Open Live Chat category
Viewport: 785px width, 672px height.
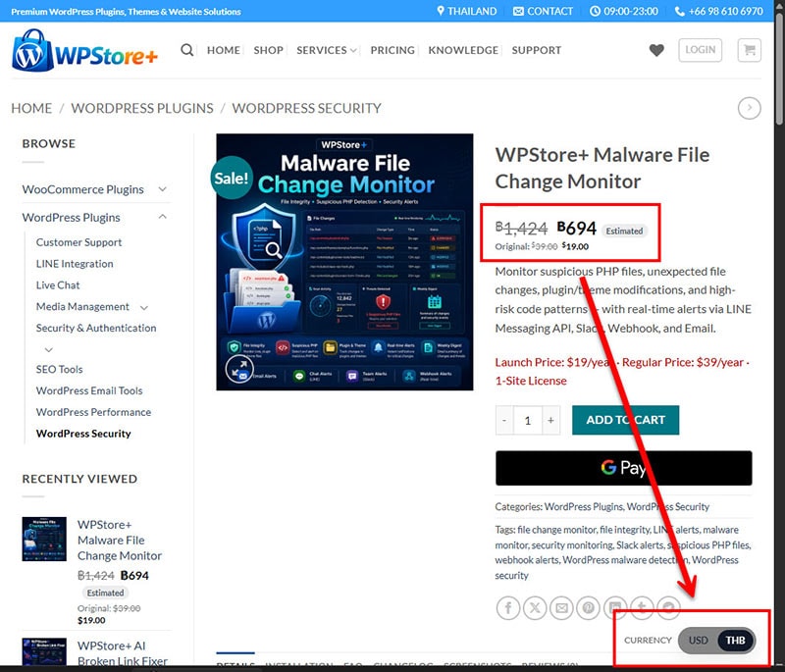58,285
